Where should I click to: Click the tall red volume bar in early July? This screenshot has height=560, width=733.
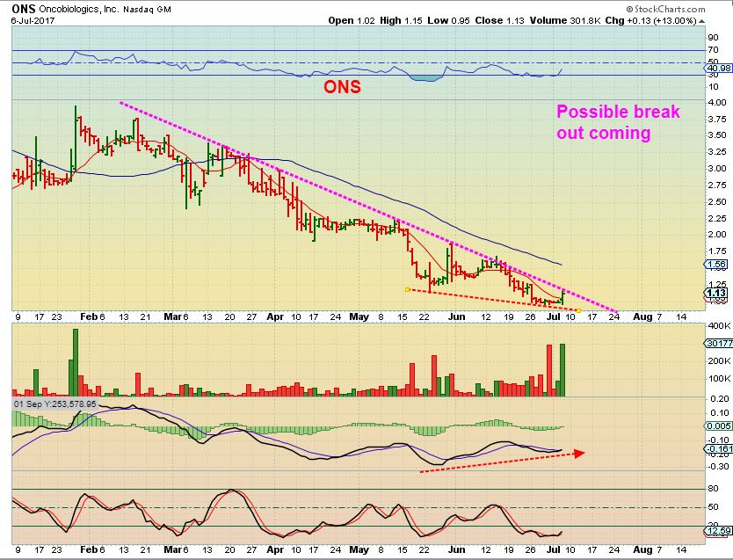tap(549, 371)
